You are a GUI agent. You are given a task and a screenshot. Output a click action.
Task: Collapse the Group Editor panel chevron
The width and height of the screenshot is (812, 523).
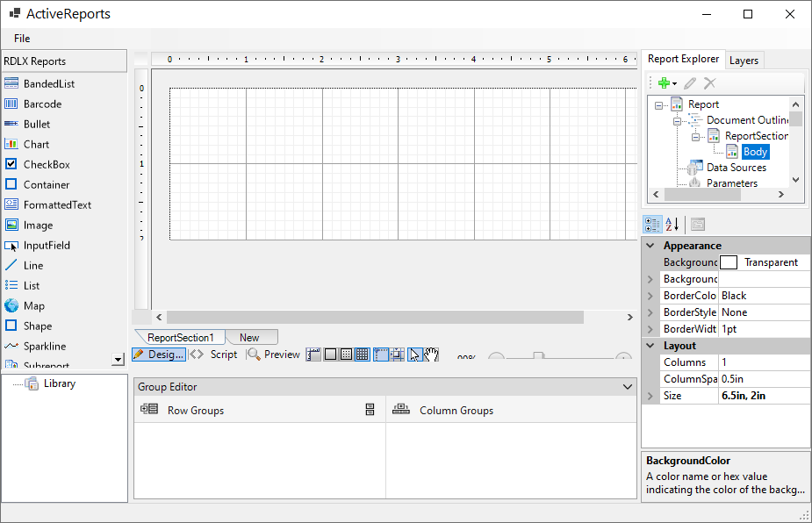[627, 387]
